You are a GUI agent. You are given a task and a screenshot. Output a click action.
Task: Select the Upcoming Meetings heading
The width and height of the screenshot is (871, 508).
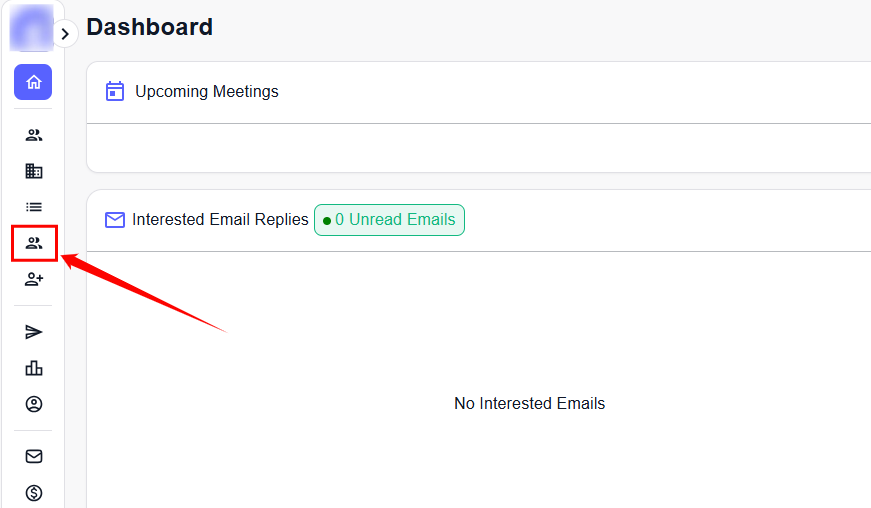[x=207, y=92]
